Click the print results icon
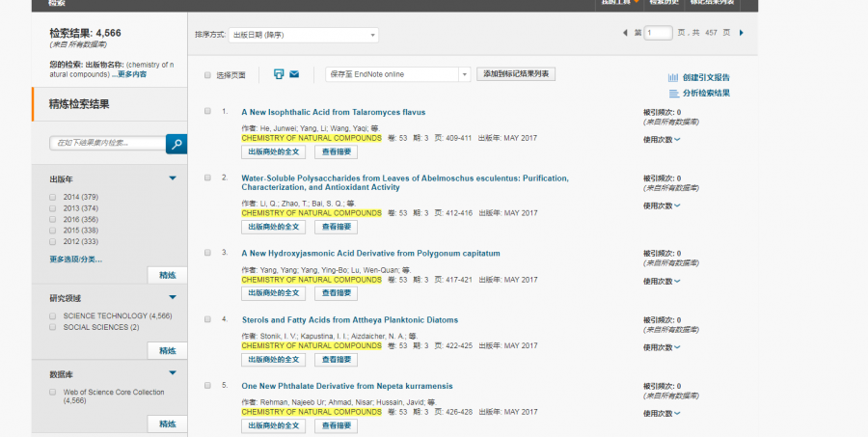 pyautogui.click(x=279, y=74)
